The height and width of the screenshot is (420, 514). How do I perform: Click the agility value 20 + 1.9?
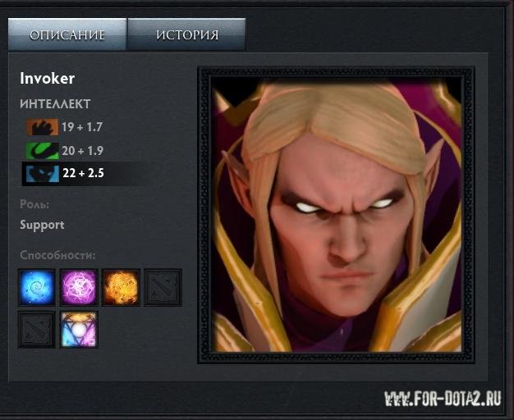[x=83, y=151]
